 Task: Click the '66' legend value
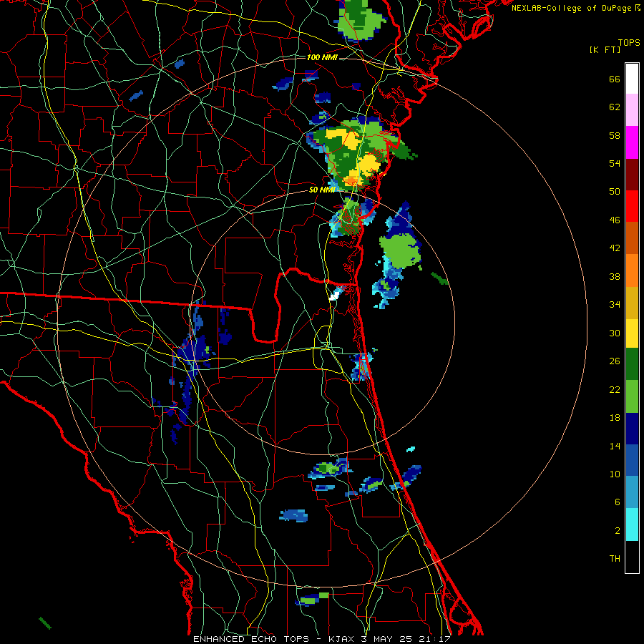coord(615,79)
